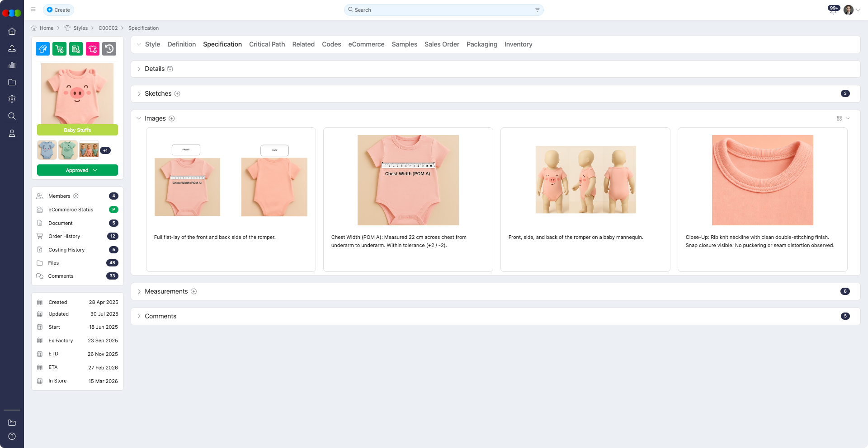
Task: Add a new image with plus icon
Action: [172, 118]
